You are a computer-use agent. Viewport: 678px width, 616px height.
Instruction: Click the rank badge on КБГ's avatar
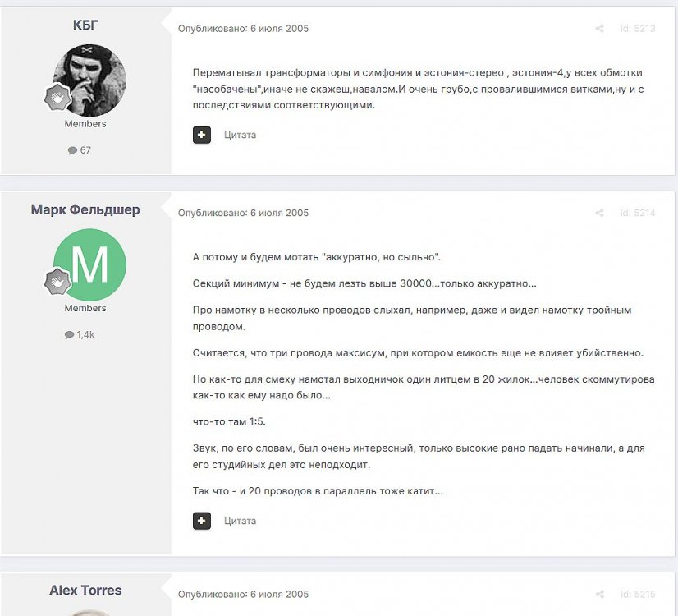click(57, 98)
